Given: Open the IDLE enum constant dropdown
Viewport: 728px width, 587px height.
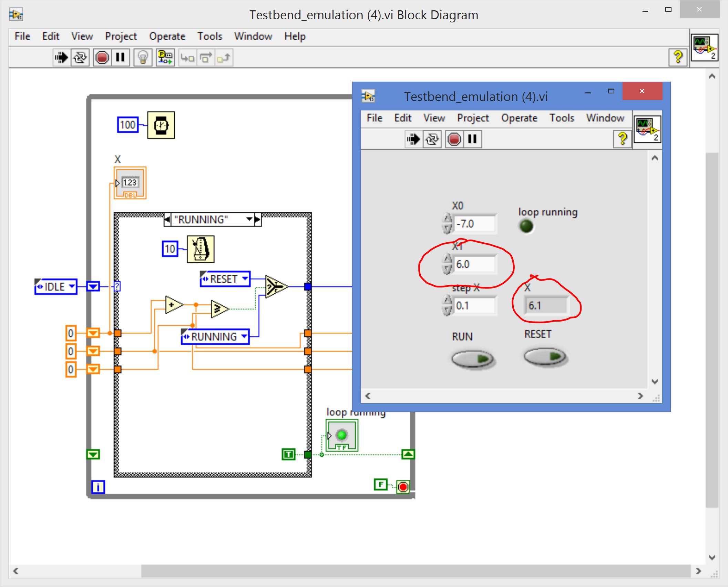Looking at the screenshot, I should [72, 286].
